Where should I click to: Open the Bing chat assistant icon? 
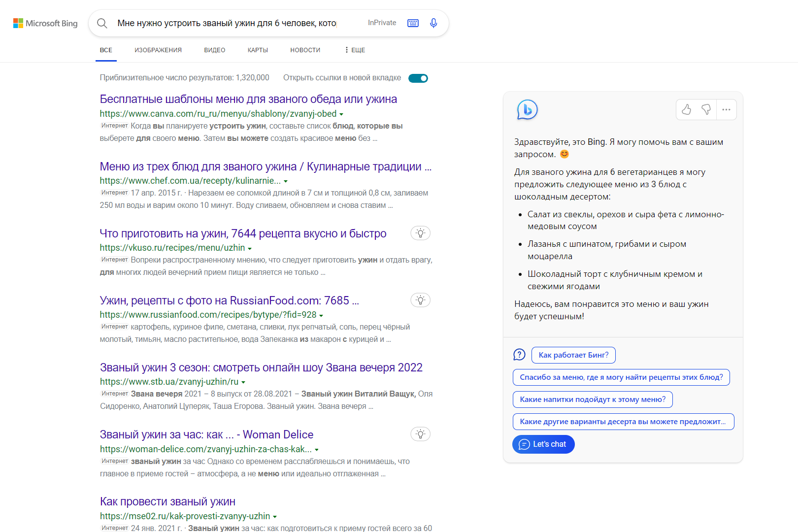tap(527, 109)
